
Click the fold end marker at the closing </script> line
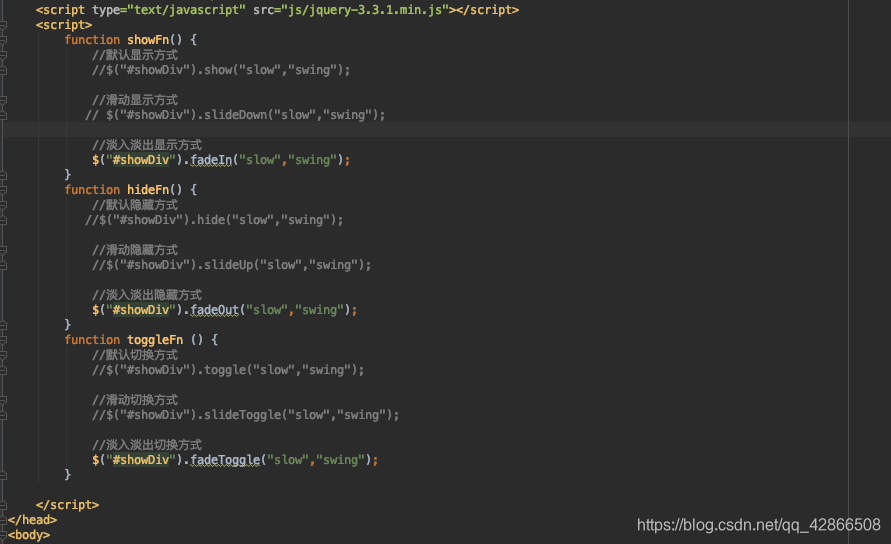point(3,505)
